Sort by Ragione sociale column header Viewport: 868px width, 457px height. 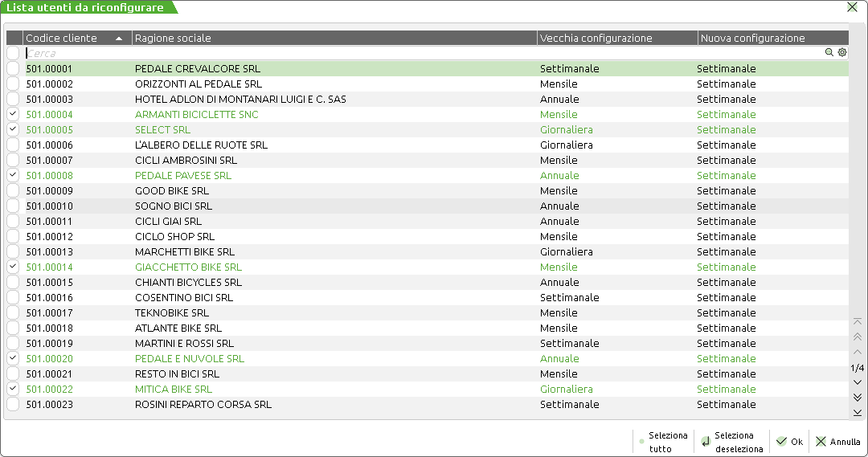pos(334,39)
